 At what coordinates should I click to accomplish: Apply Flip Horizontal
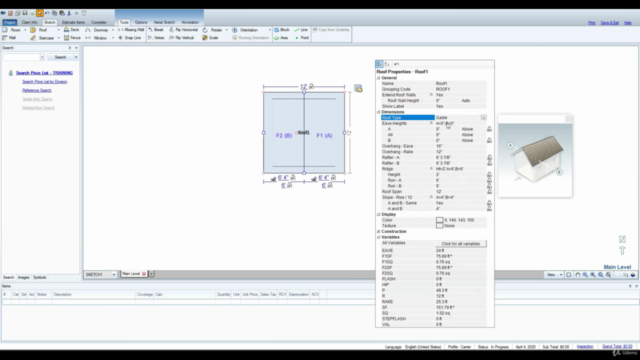click(183, 30)
